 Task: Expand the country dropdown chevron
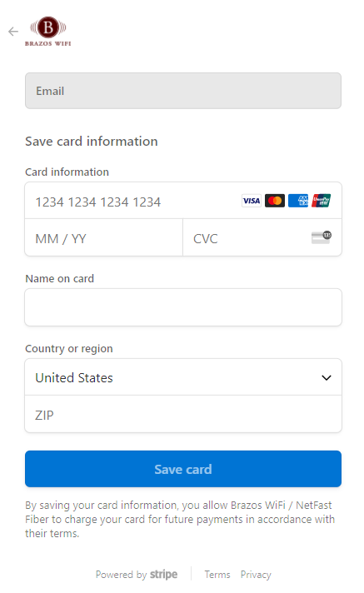point(327,378)
